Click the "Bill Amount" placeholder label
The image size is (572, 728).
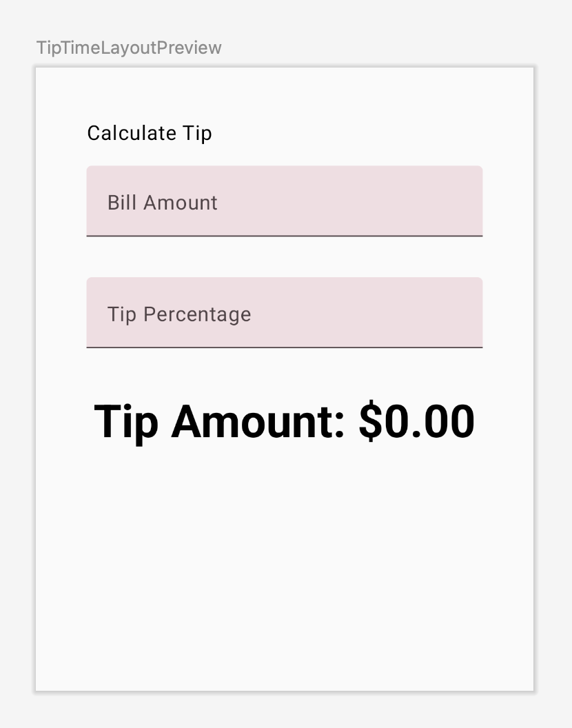[162, 203]
